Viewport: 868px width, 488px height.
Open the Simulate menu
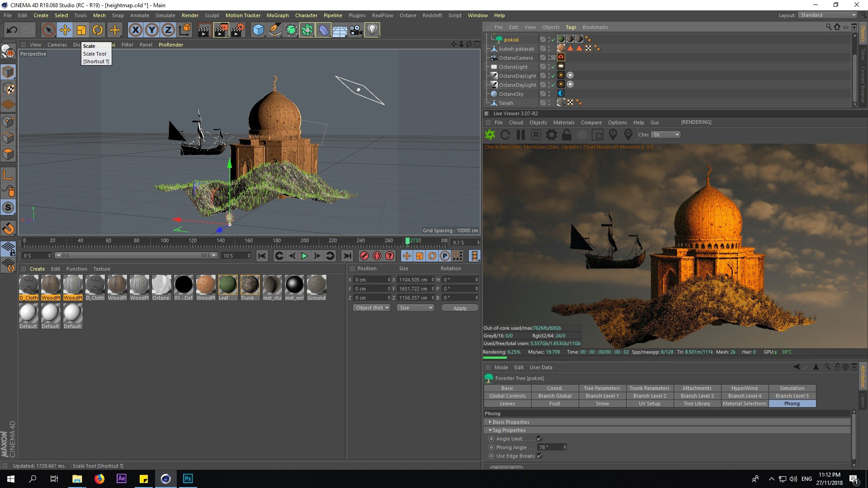[165, 15]
